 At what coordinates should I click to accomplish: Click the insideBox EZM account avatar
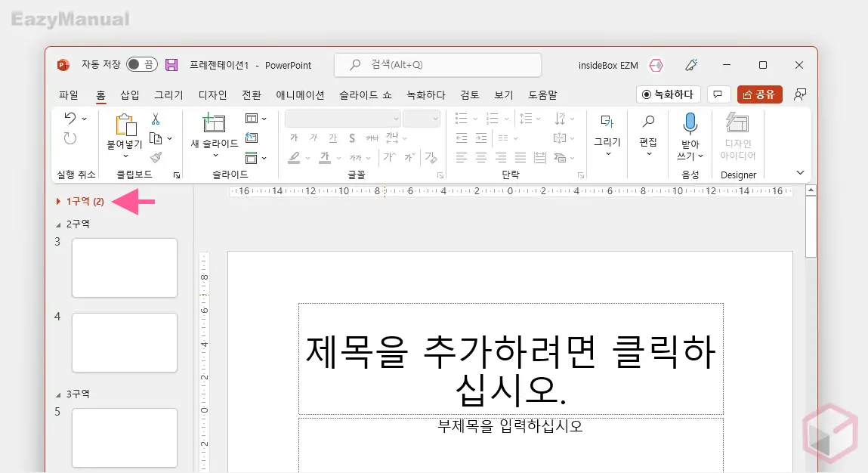[656, 65]
